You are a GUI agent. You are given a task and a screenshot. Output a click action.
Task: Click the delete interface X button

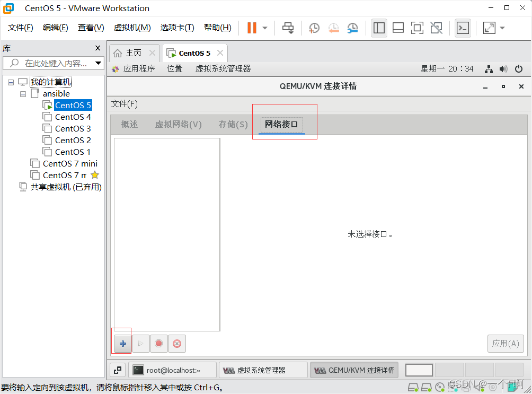177,344
